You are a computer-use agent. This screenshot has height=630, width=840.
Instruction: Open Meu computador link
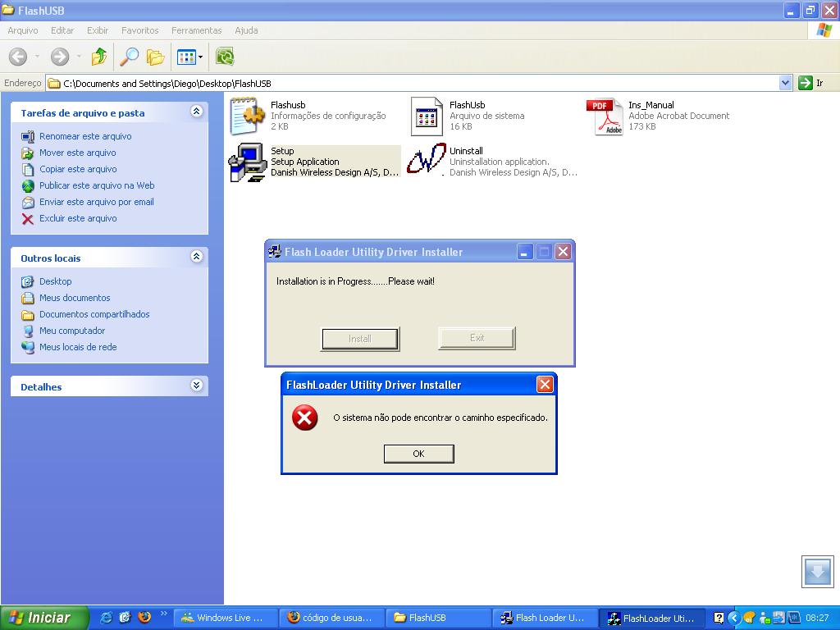click(72, 331)
